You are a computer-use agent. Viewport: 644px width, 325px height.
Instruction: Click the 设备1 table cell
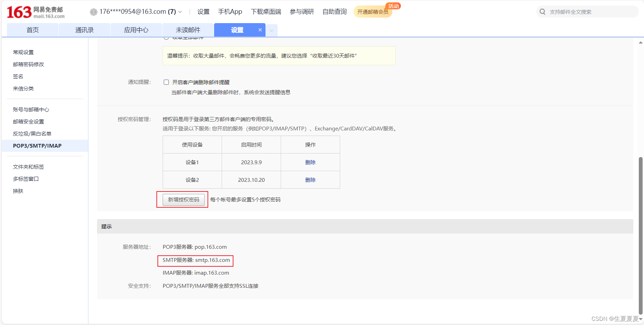coord(192,162)
